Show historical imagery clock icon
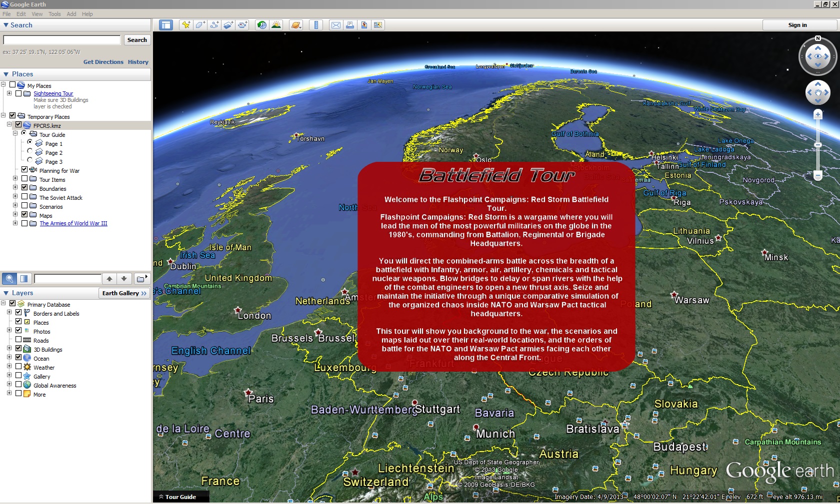 [261, 25]
